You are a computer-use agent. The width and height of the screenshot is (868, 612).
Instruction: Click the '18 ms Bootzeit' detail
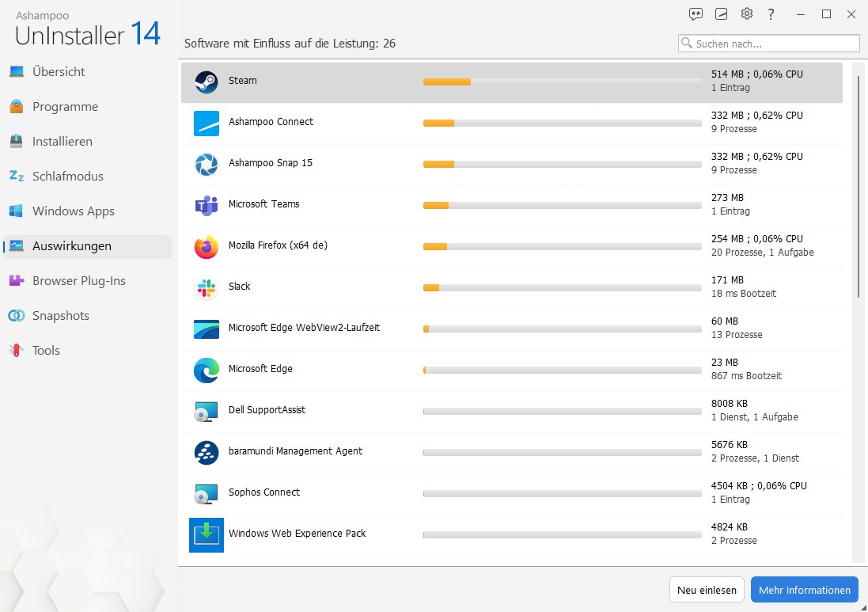tap(744, 294)
